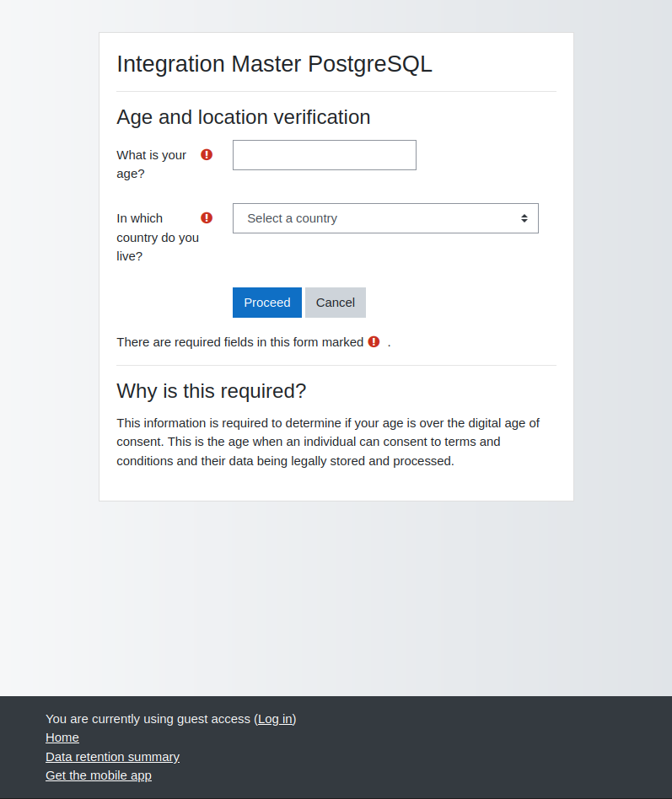This screenshot has width=672, height=799.
Task: Open the Log in link
Action: pos(275,718)
